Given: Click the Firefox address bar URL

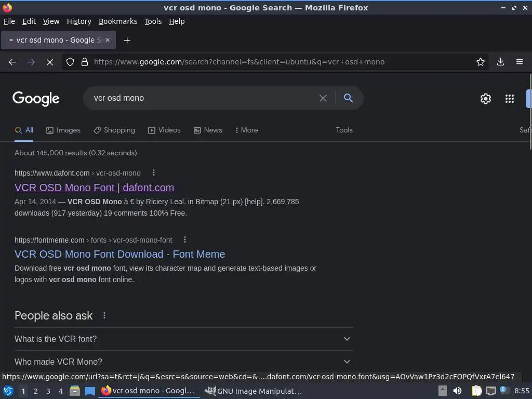Looking at the screenshot, I should click(x=239, y=62).
